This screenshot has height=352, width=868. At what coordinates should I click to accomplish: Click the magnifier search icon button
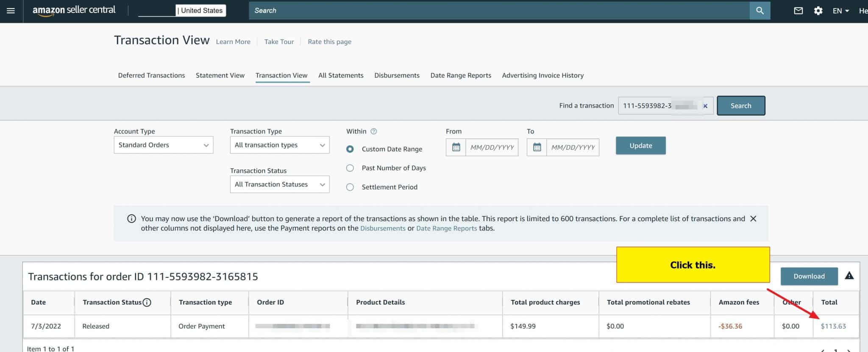tap(760, 11)
